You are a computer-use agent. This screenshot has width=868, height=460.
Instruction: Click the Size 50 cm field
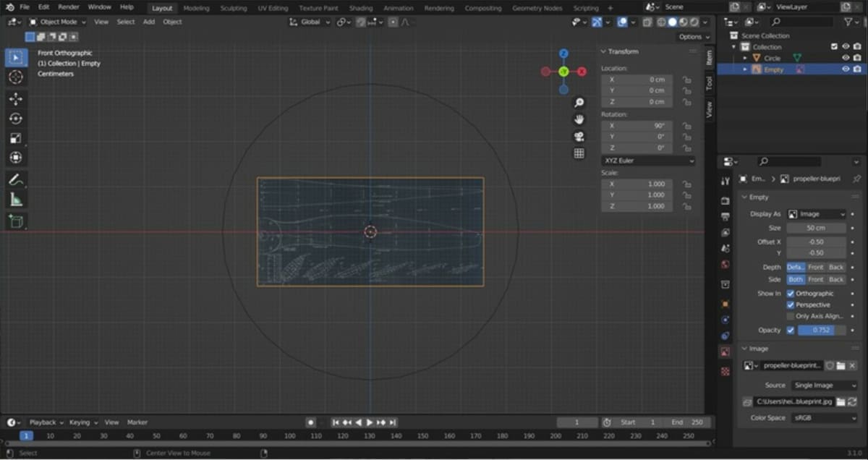click(816, 228)
